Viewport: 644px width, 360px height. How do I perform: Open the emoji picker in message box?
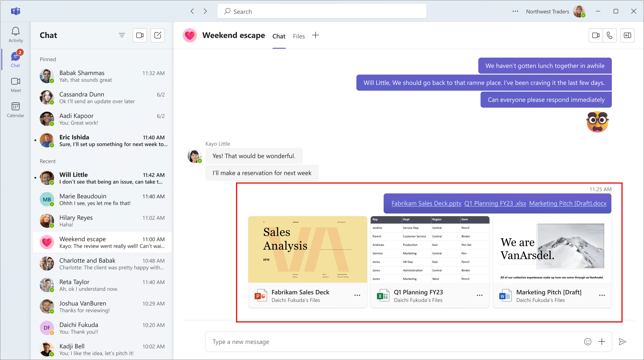coord(588,341)
